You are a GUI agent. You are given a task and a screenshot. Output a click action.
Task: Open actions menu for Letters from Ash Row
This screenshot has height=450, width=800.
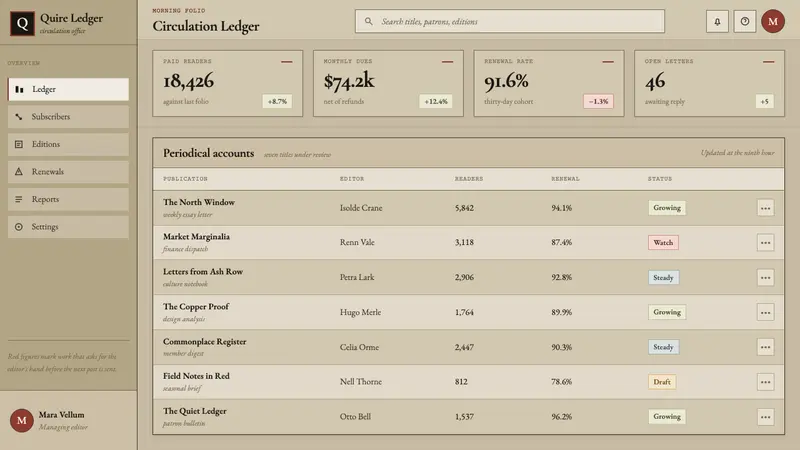click(765, 278)
